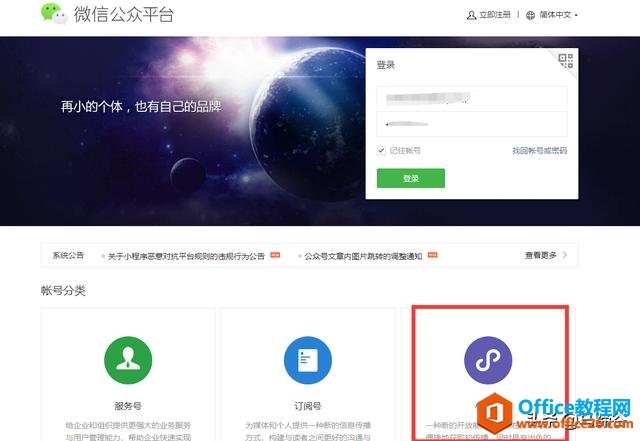The width and height of the screenshot is (640, 441).
Task: Click the 帐号分类 heading
Action: click(x=63, y=290)
